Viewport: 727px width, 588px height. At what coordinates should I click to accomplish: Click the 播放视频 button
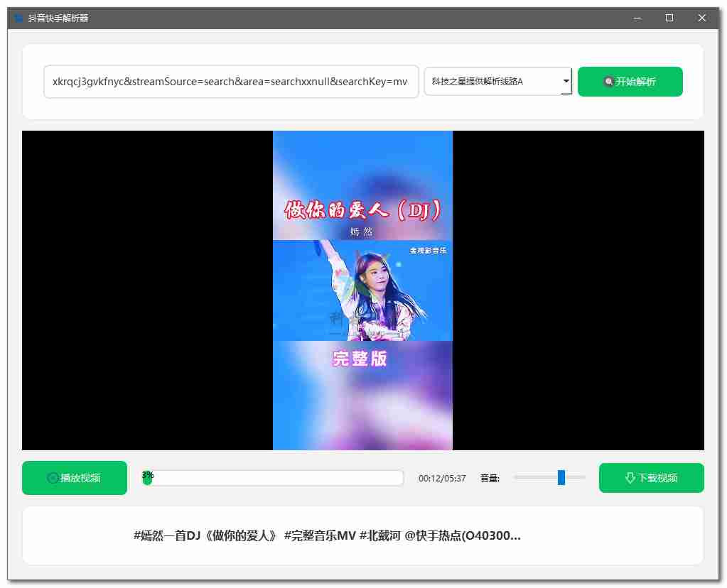(74, 477)
